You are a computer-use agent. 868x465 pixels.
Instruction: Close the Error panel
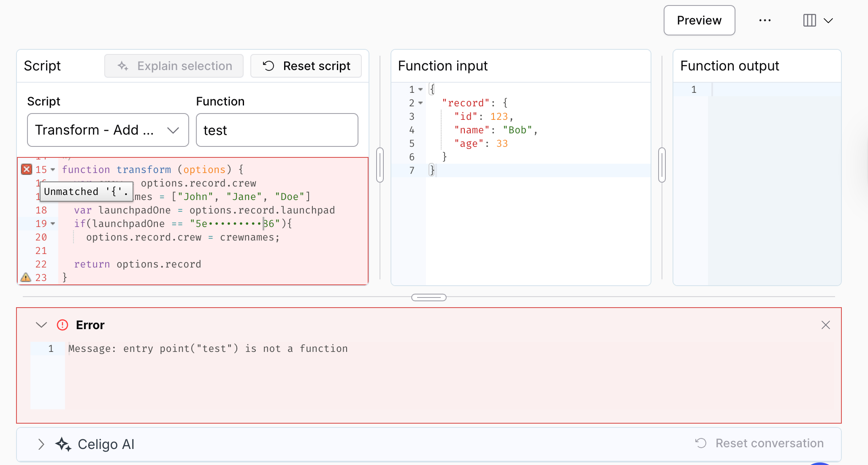tap(826, 325)
